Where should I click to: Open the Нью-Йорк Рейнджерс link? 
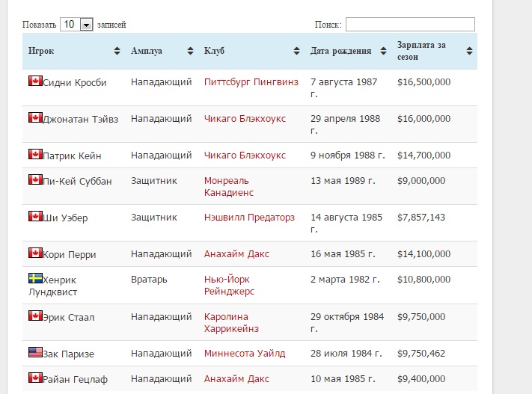(x=229, y=285)
